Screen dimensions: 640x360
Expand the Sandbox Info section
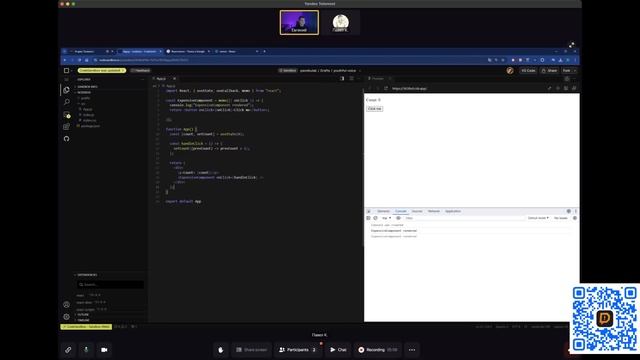point(87,87)
